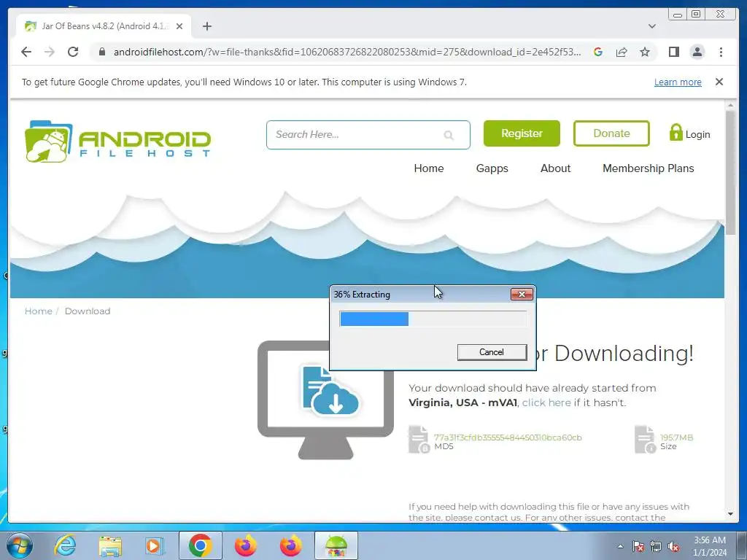Viewport: 747px width, 560px height.
Task: Open the first Firefox taskbar icon
Action: pyautogui.click(x=245, y=545)
